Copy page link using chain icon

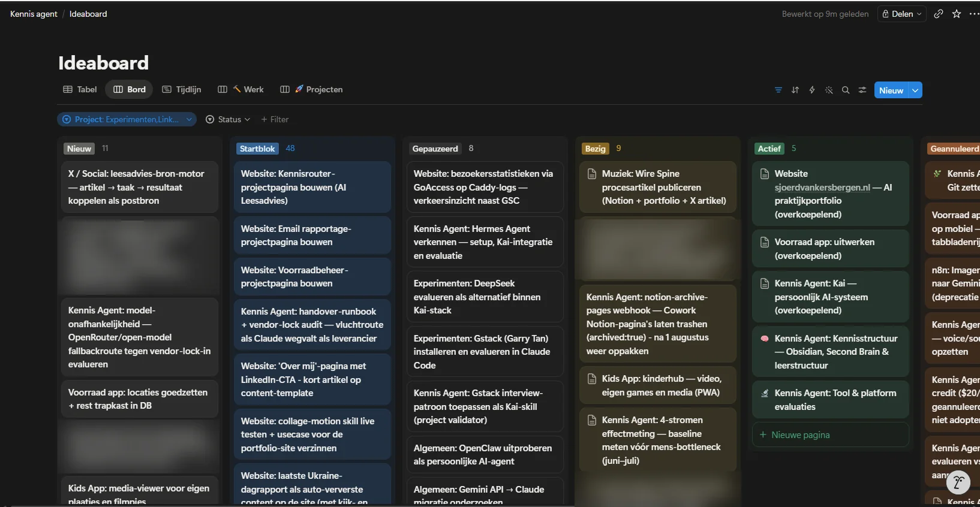point(939,14)
